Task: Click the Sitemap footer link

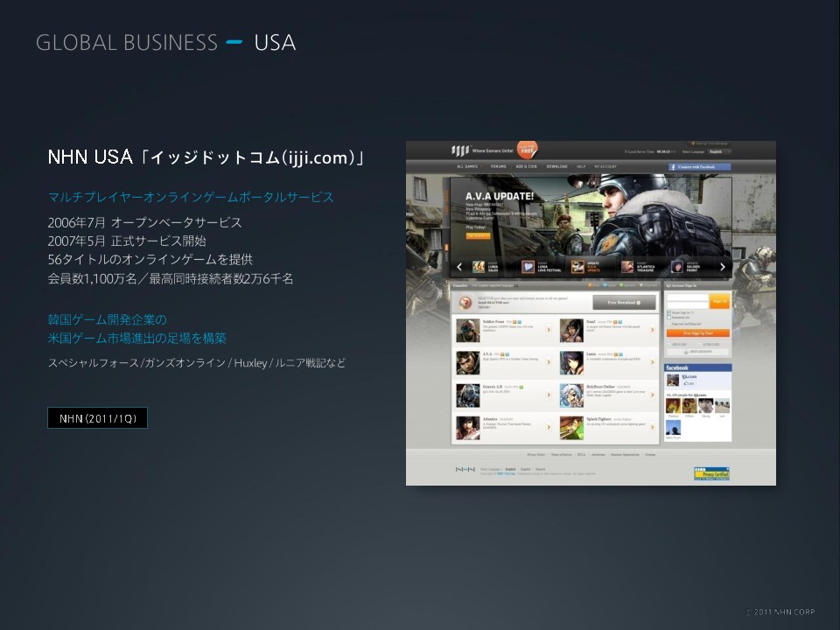Action: point(650,455)
